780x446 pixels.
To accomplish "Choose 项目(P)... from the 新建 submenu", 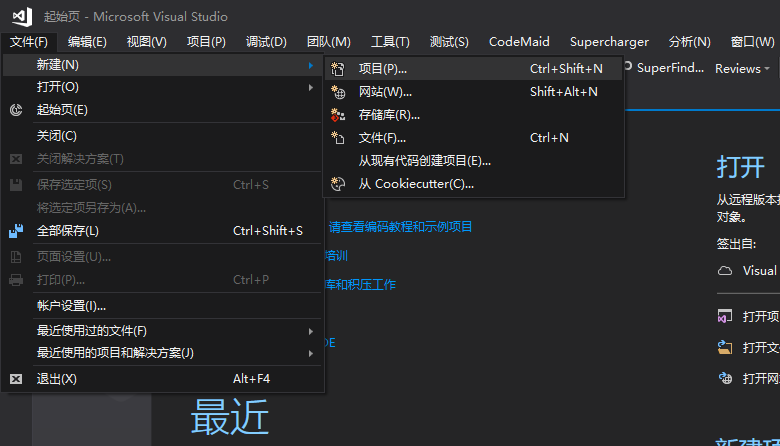I will click(474, 69).
